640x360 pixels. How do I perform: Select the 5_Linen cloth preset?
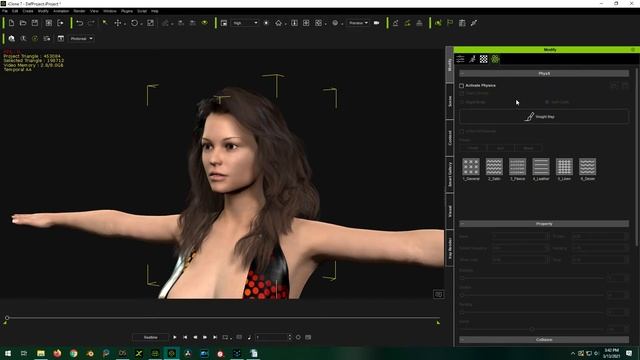[564, 169]
